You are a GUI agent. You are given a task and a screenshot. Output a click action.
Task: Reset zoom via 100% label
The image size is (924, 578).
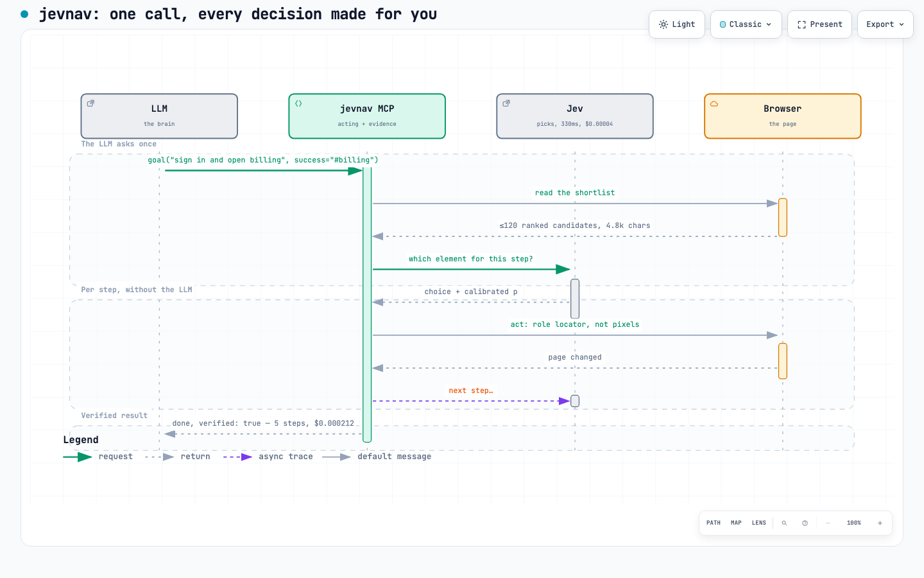pyautogui.click(x=854, y=523)
